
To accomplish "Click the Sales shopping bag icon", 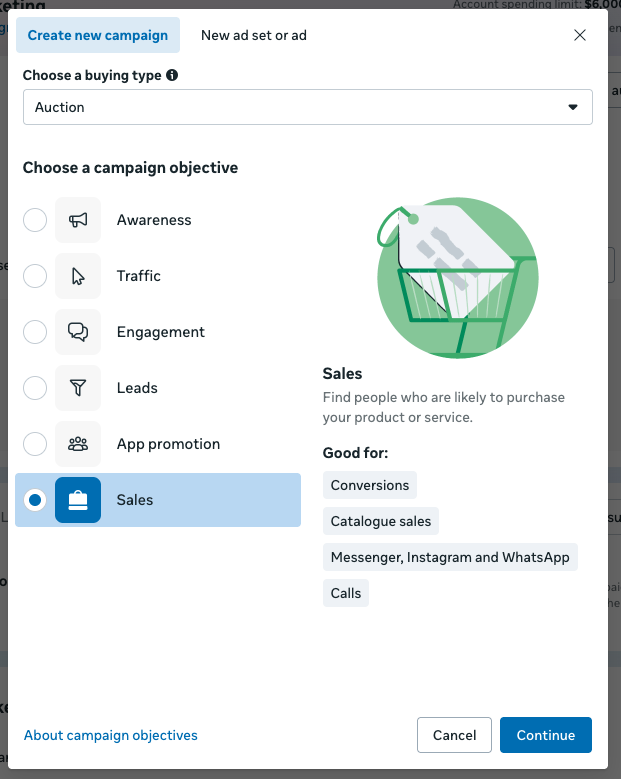I will click(x=78, y=500).
